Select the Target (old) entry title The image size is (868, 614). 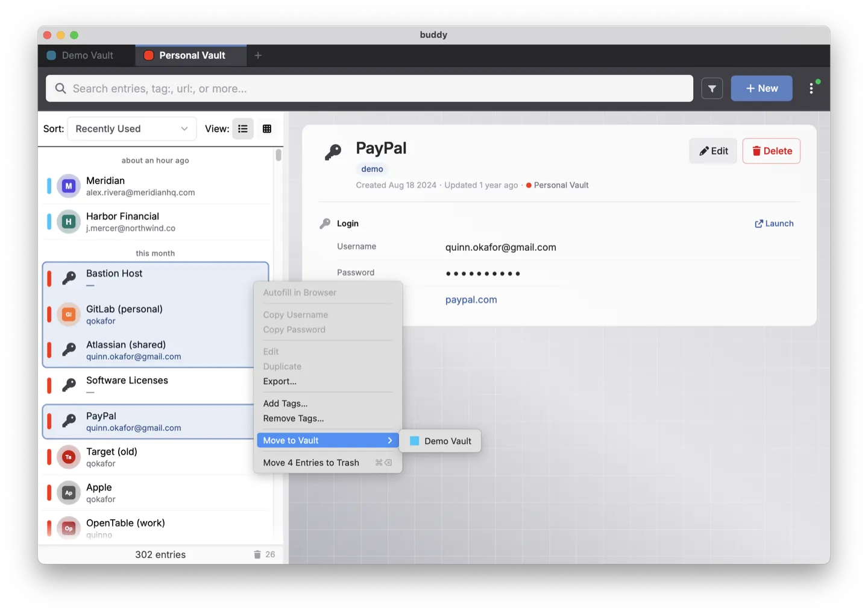[112, 451]
